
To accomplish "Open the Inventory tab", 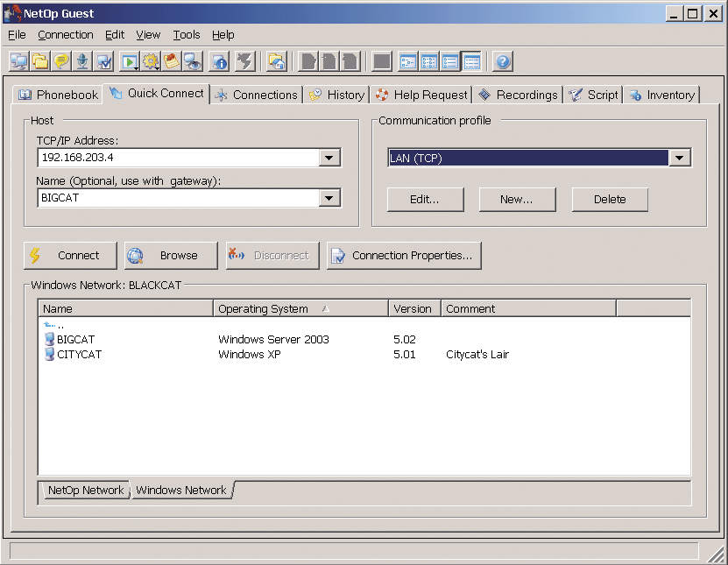I will [x=662, y=95].
